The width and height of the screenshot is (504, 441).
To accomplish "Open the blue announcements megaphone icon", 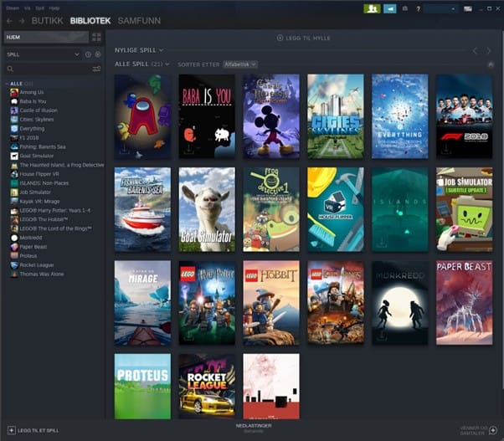I will point(390,8).
